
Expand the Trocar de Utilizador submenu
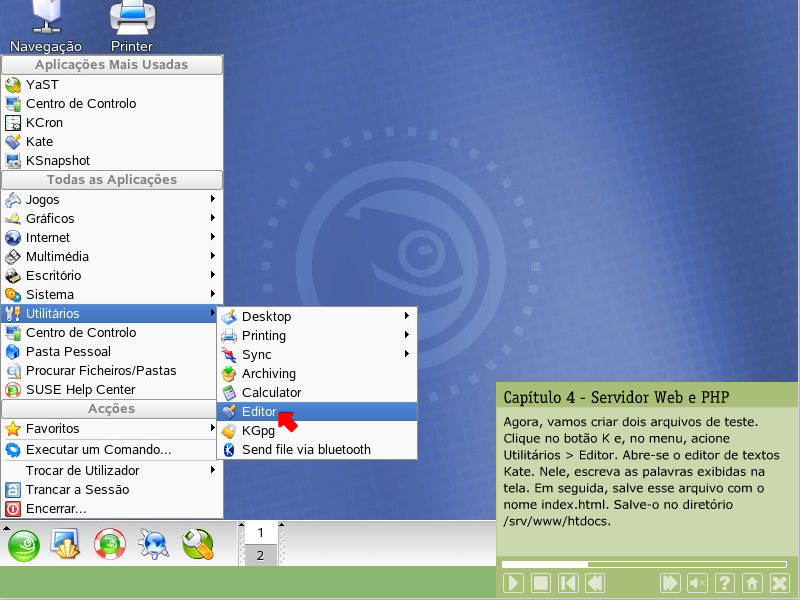pyautogui.click(x=110, y=470)
